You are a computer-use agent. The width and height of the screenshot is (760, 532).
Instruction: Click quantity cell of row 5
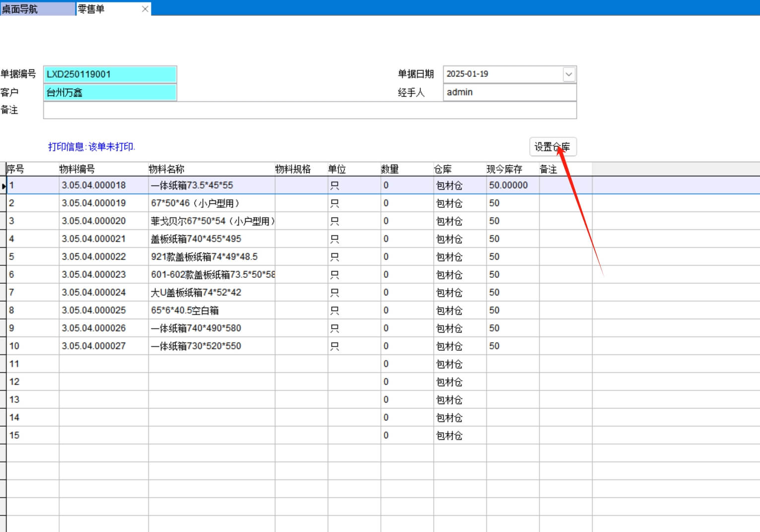[406, 257]
